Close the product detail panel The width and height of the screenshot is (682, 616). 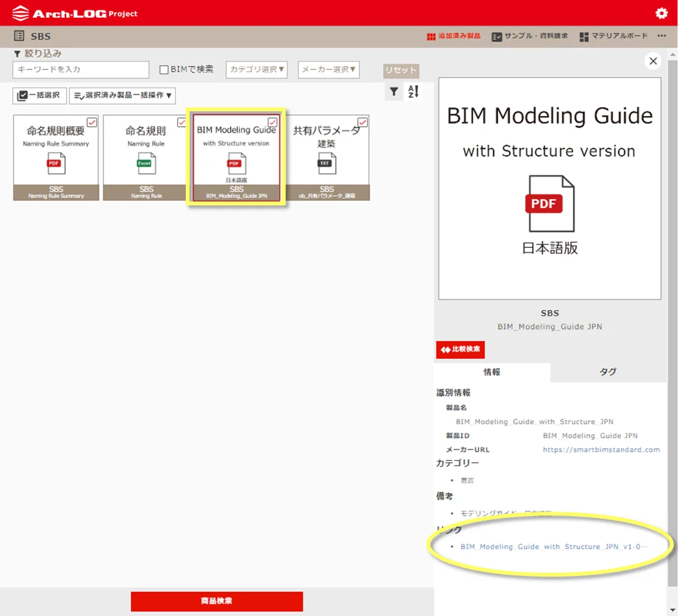click(653, 61)
